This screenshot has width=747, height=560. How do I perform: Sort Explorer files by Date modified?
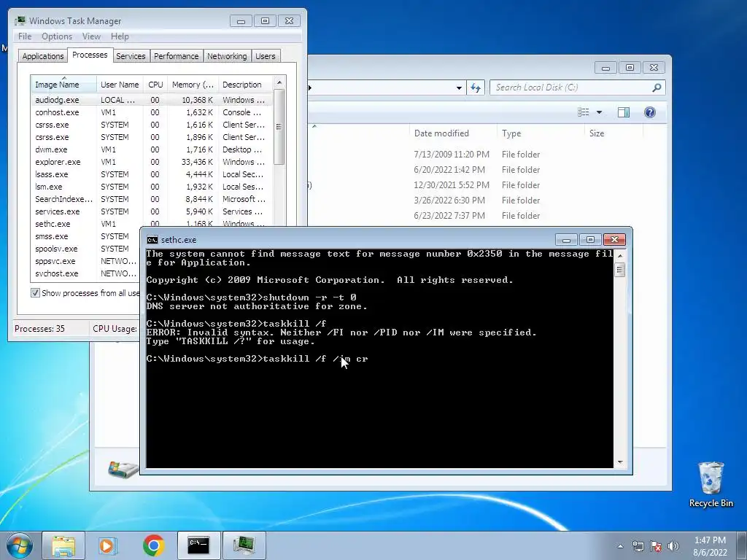point(452,133)
